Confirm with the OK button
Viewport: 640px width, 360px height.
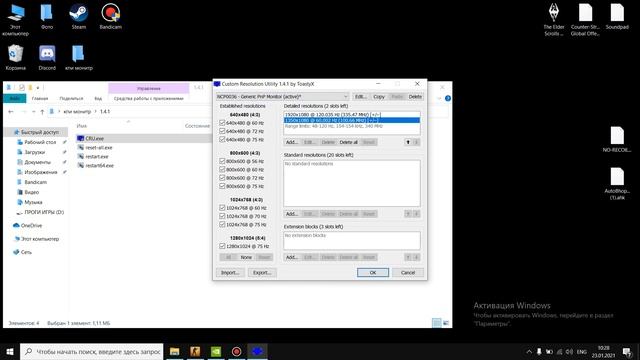(x=373, y=273)
